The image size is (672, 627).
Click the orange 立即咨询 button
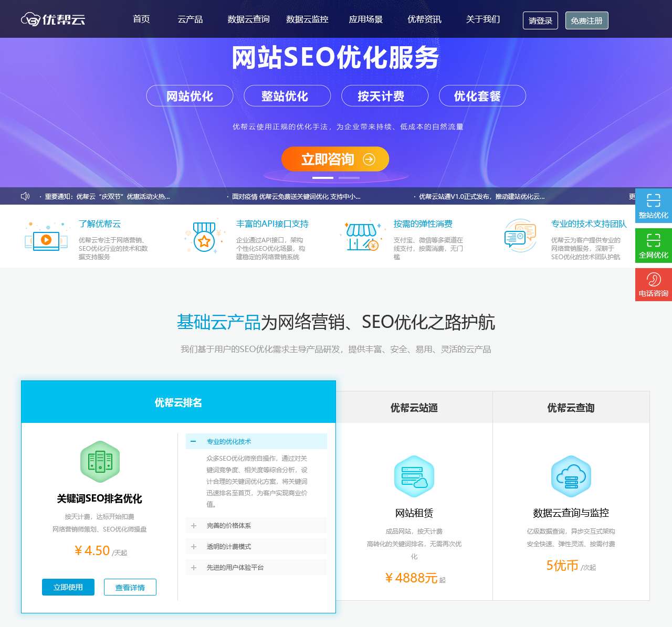pyautogui.click(x=335, y=158)
